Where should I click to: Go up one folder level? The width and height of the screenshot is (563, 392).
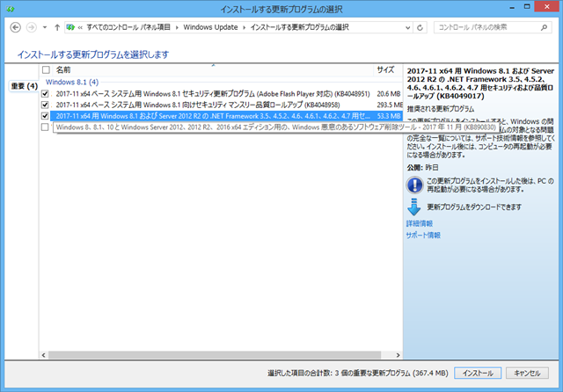pyautogui.click(x=57, y=27)
